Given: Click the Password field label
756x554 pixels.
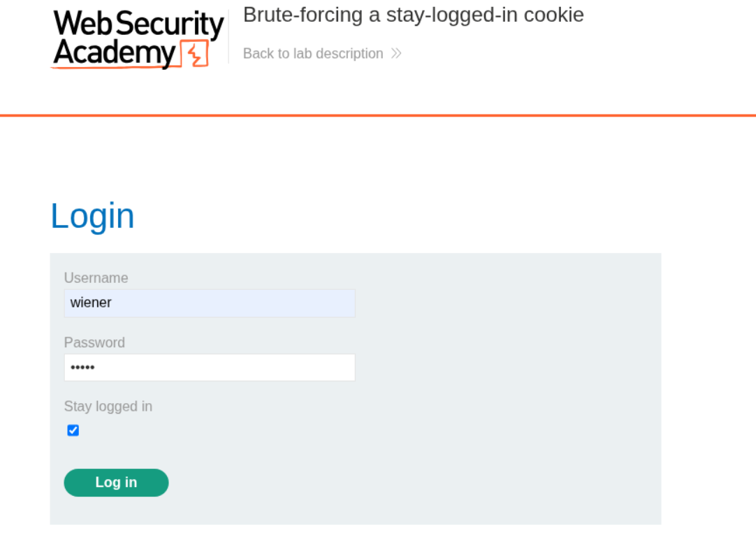Looking at the screenshot, I should (x=94, y=342).
